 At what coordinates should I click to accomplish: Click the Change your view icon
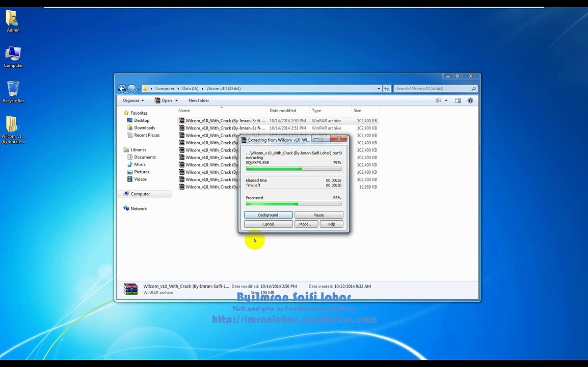(438, 100)
